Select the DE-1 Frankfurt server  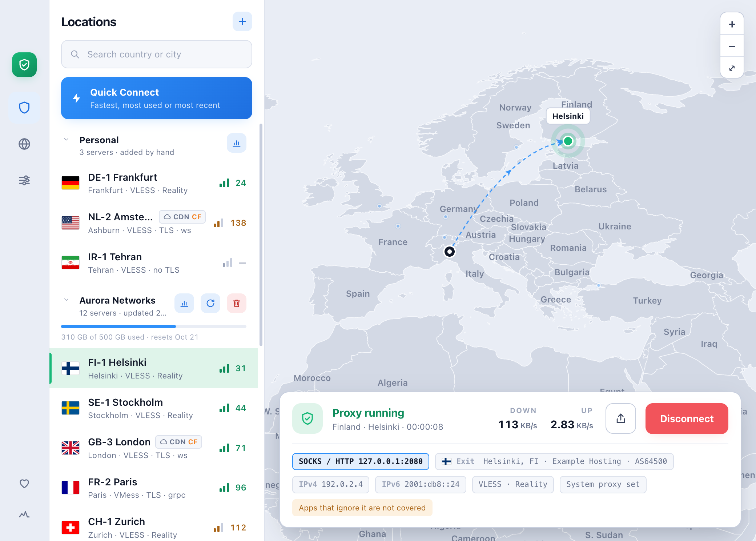[154, 183]
